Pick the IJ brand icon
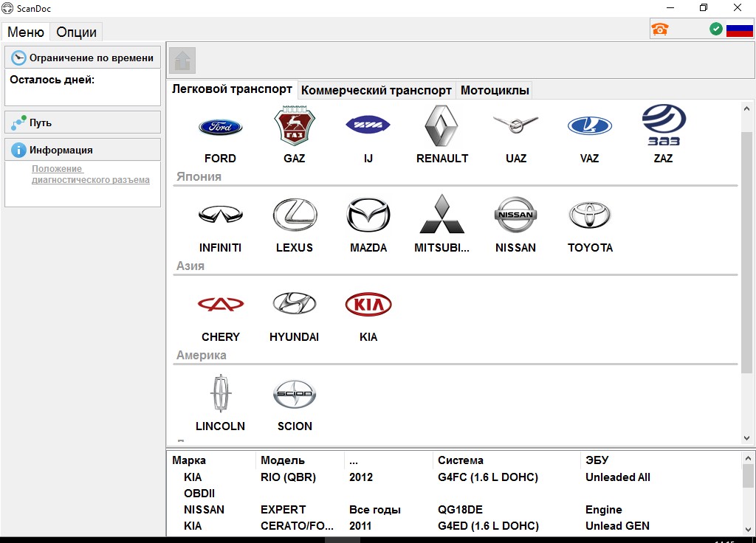 point(368,125)
